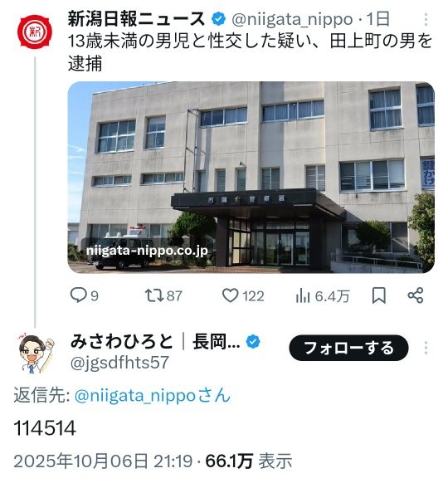
Task: Open the @jgsdfhts57 handle
Action: pyautogui.click(x=119, y=362)
